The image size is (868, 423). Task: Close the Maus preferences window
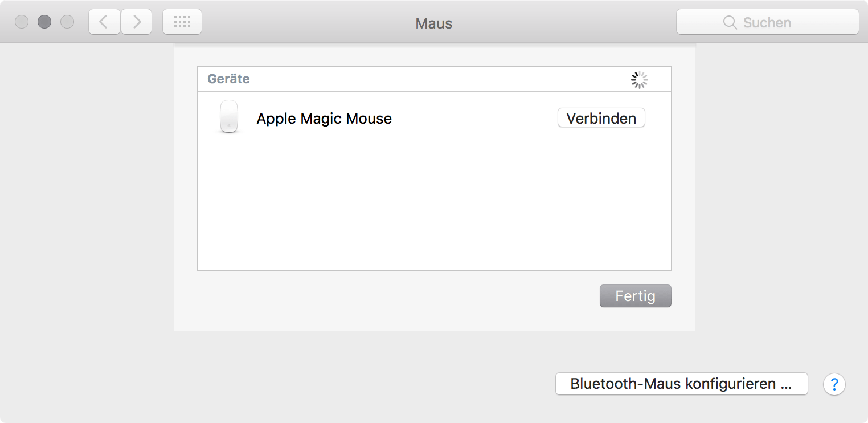22,22
